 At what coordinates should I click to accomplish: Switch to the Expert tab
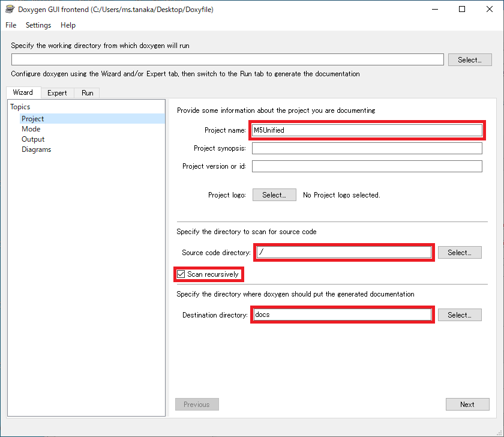tap(57, 93)
